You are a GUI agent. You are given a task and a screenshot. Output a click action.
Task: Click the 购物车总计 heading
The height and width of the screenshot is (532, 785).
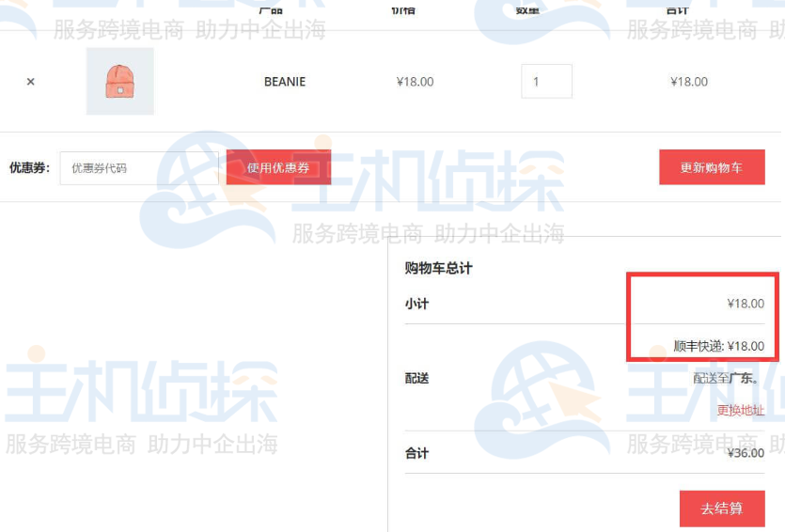click(438, 268)
